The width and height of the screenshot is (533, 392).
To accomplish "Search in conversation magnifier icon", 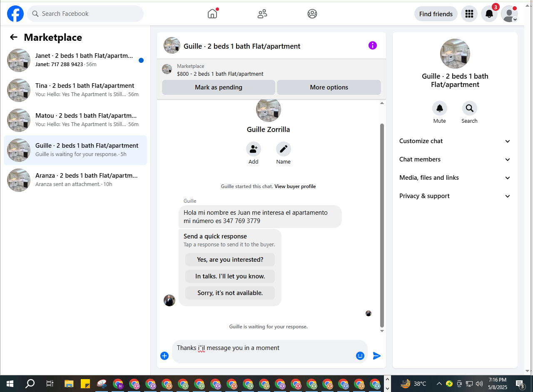I will [x=470, y=108].
